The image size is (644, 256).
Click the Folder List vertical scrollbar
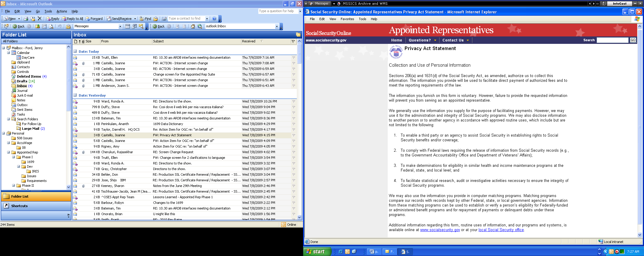pyautogui.click(x=69, y=117)
